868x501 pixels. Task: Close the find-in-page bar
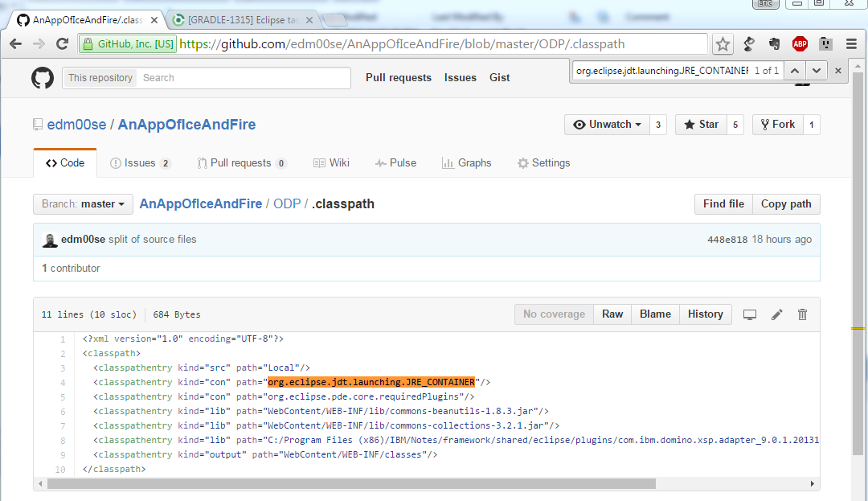point(838,71)
